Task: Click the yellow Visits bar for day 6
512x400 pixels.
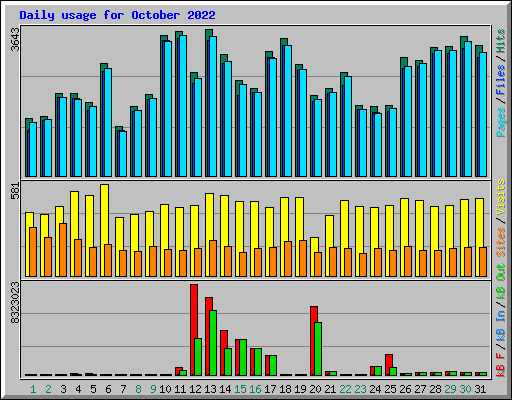Action: pyautogui.click(x=104, y=230)
